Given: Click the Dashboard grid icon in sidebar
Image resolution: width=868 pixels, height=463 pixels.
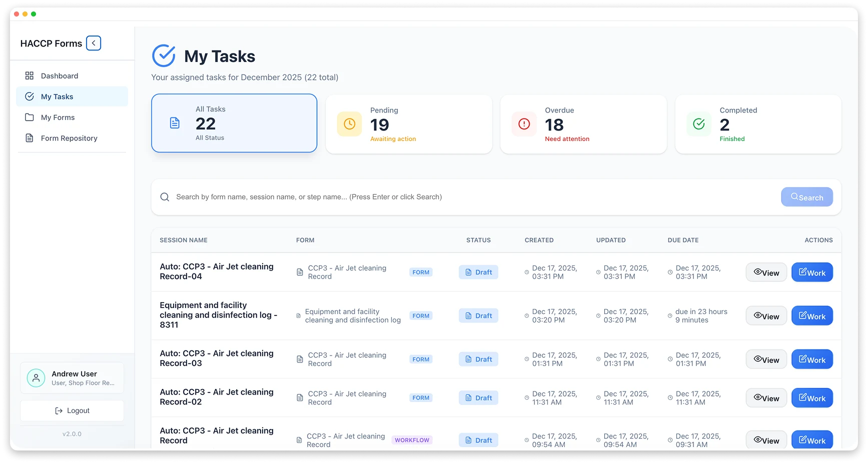Looking at the screenshot, I should pos(30,75).
